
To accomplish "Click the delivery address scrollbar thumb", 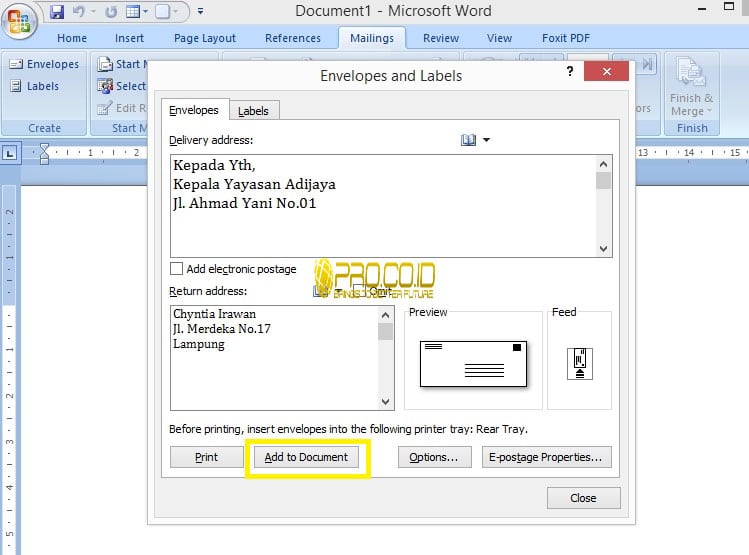I will [x=604, y=181].
